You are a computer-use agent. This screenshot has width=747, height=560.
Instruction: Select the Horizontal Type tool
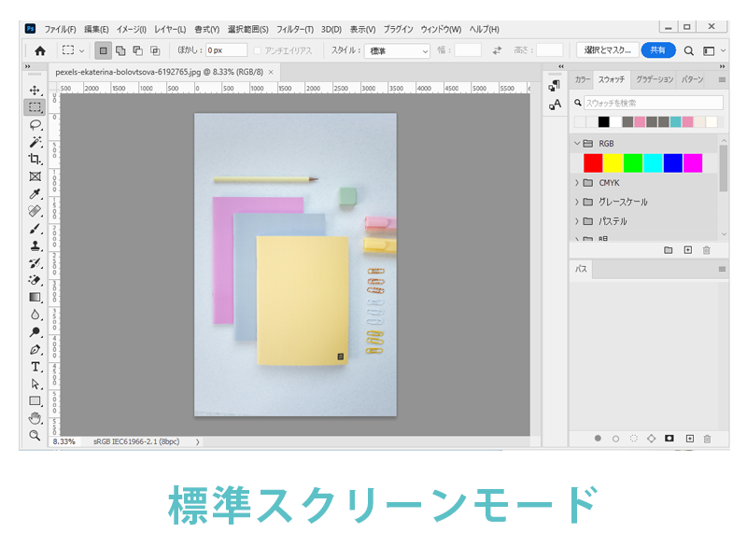35,366
